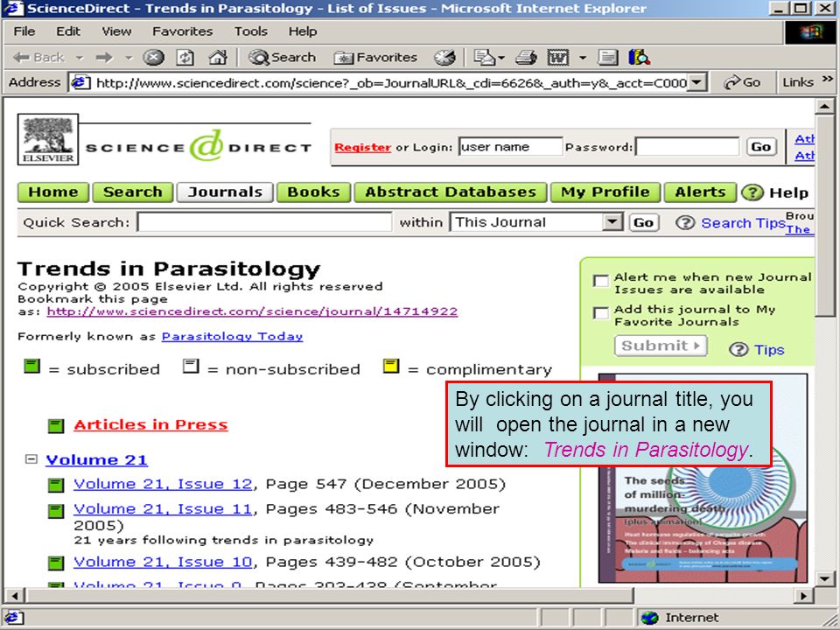The width and height of the screenshot is (840, 630).
Task: Check Alert me when new Journal Issues available
Action: [601, 281]
